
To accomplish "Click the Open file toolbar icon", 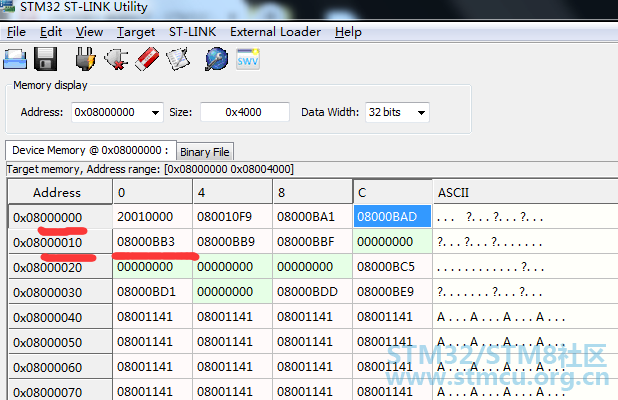I will (15, 60).
